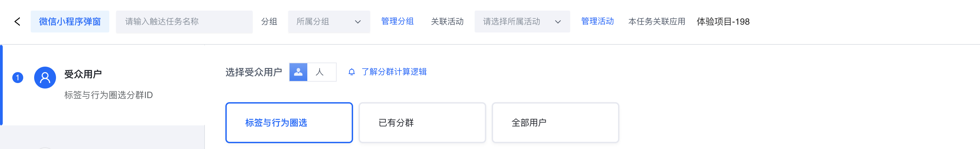This screenshot has width=980, height=149.
Task: Open the 所属分组 dropdown
Action: (x=323, y=22)
